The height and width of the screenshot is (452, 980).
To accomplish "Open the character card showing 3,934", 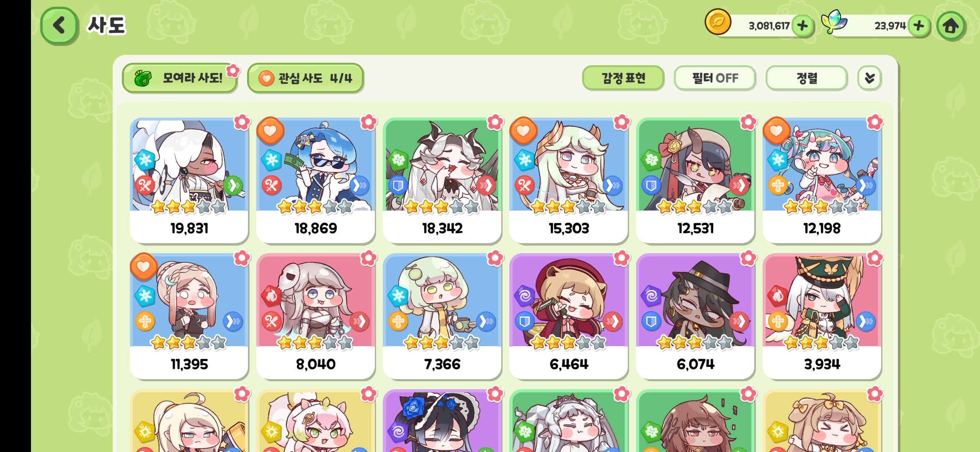I will tap(822, 316).
